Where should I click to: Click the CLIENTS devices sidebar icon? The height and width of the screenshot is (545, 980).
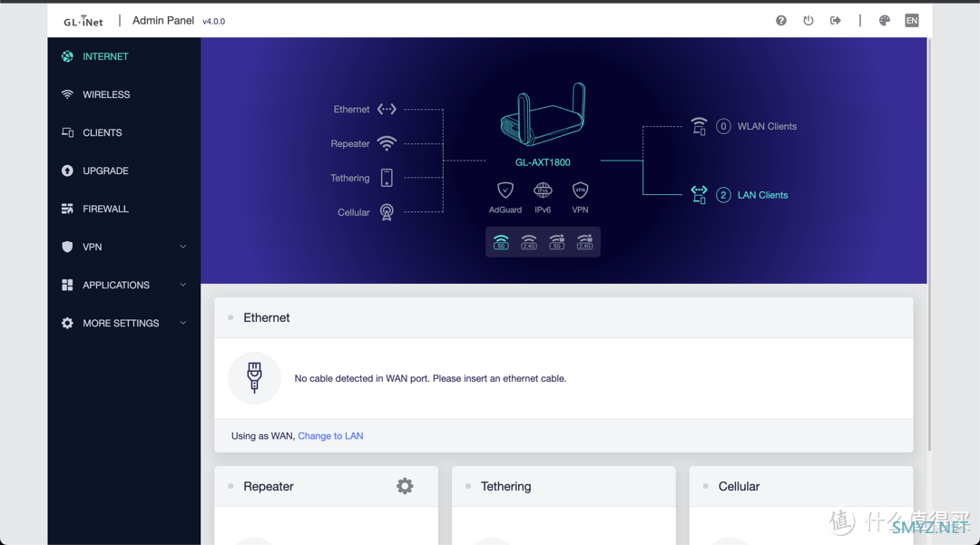coord(67,132)
